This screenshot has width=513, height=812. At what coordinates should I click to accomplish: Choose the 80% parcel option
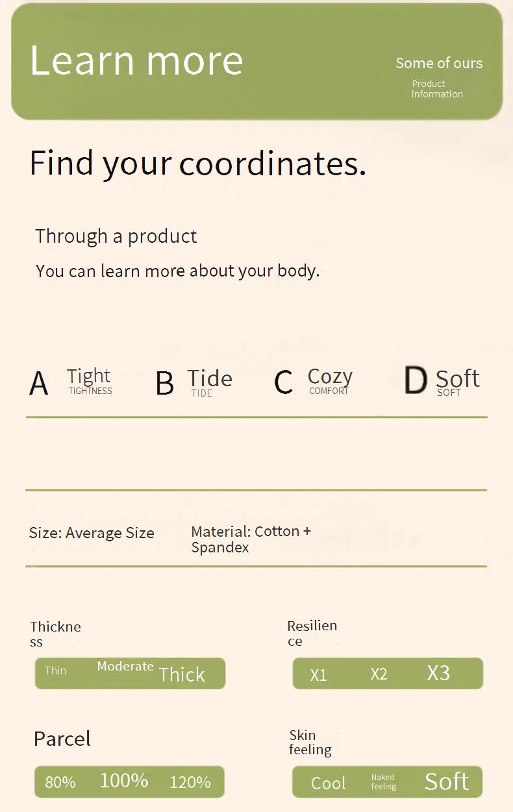click(60, 783)
